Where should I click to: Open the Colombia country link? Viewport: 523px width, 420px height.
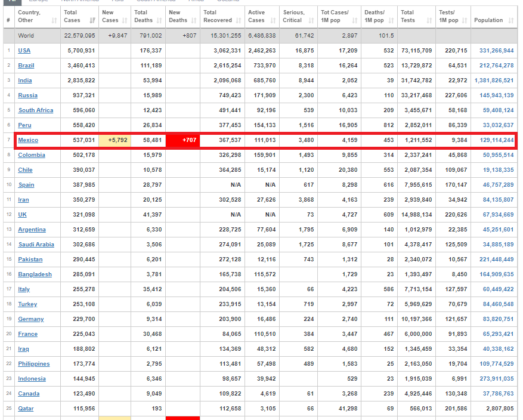pyautogui.click(x=32, y=155)
